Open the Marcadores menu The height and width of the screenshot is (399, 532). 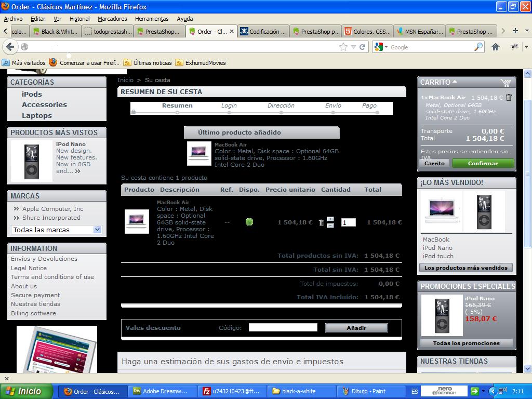click(x=112, y=19)
